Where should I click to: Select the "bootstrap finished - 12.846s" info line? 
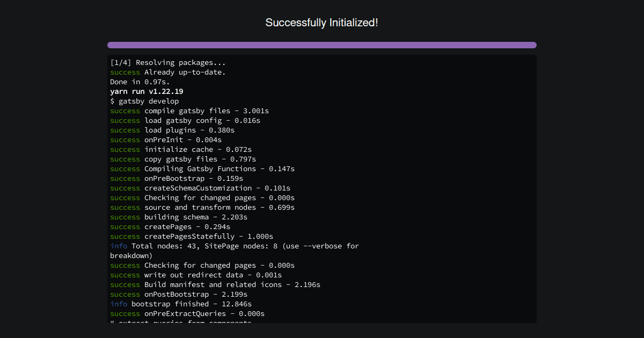(x=181, y=304)
